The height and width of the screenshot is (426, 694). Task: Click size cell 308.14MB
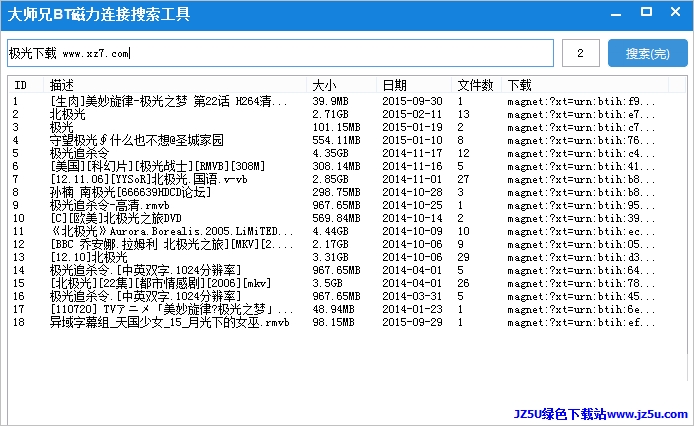click(x=336, y=167)
